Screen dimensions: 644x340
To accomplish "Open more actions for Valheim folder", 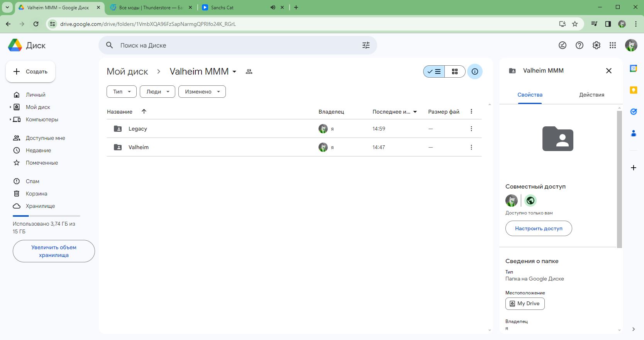I will pyautogui.click(x=471, y=147).
